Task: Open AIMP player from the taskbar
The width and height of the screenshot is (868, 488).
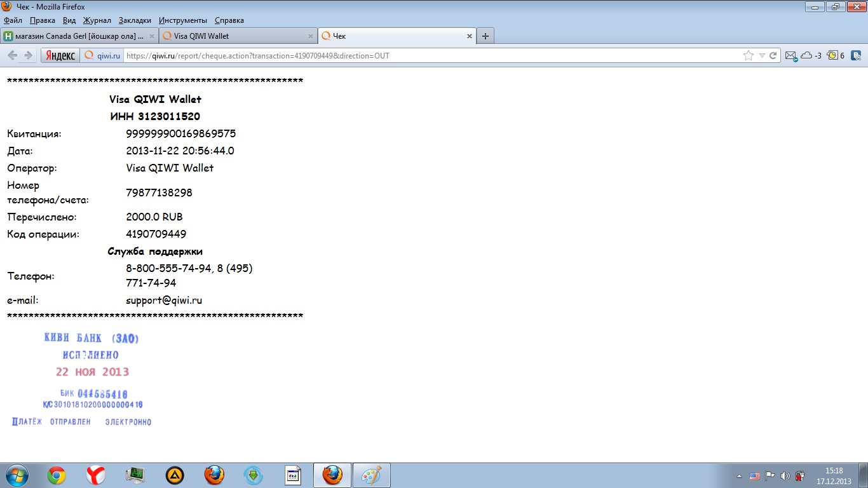Action: 175,475
